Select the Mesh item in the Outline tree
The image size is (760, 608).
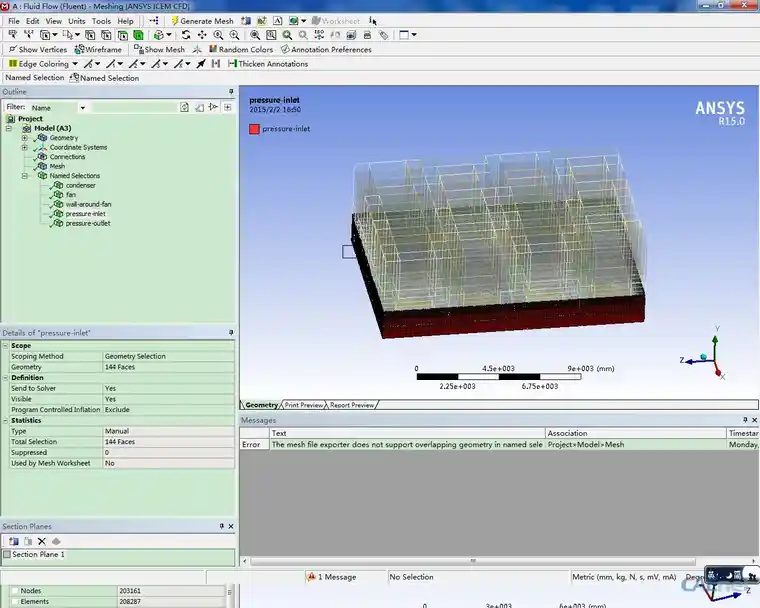(57, 166)
